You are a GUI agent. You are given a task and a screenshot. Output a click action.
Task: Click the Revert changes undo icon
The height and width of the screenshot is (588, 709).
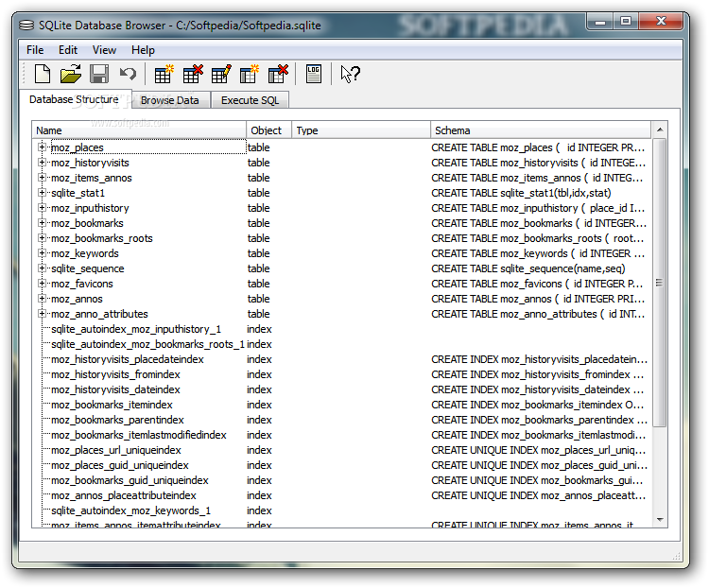[x=128, y=74]
